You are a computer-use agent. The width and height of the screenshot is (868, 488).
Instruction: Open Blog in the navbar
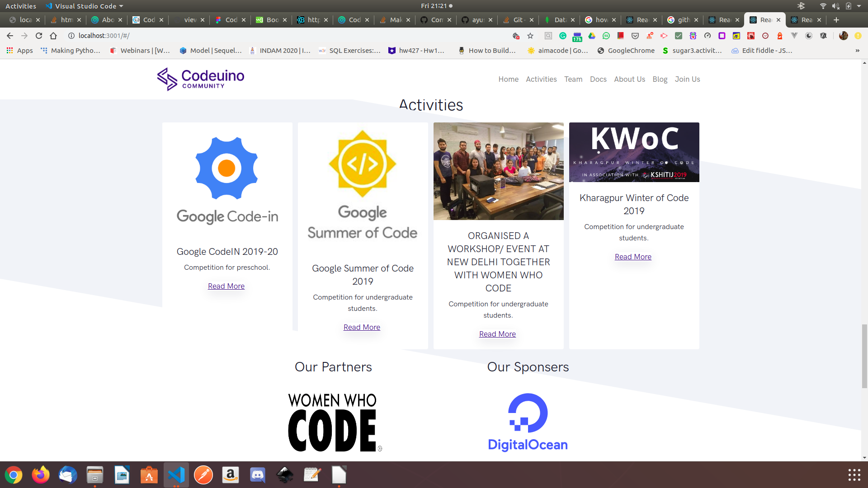[660, 79]
